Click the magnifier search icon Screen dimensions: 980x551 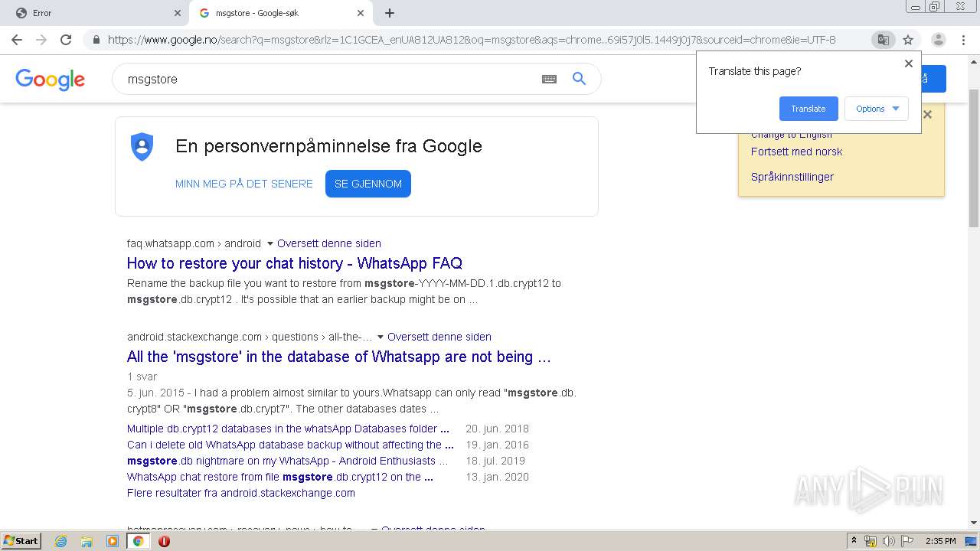580,78
